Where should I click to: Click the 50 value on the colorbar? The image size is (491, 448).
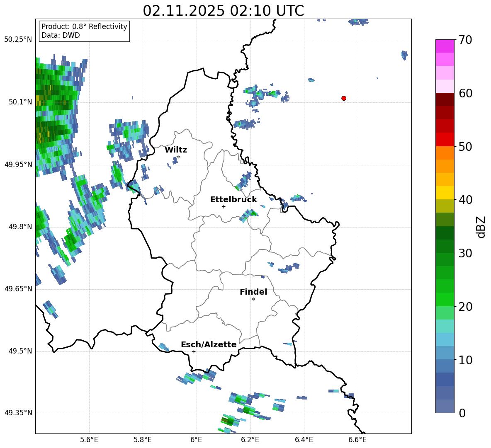click(465, 146)
